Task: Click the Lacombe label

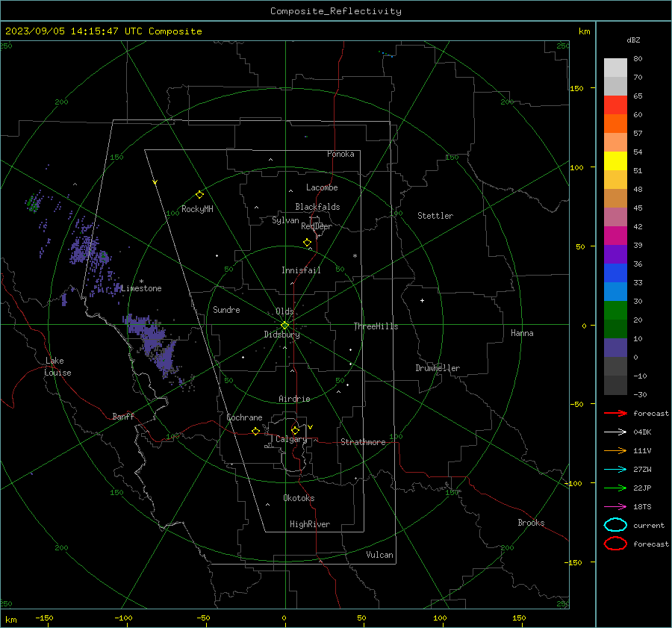Action: point(322,187)
